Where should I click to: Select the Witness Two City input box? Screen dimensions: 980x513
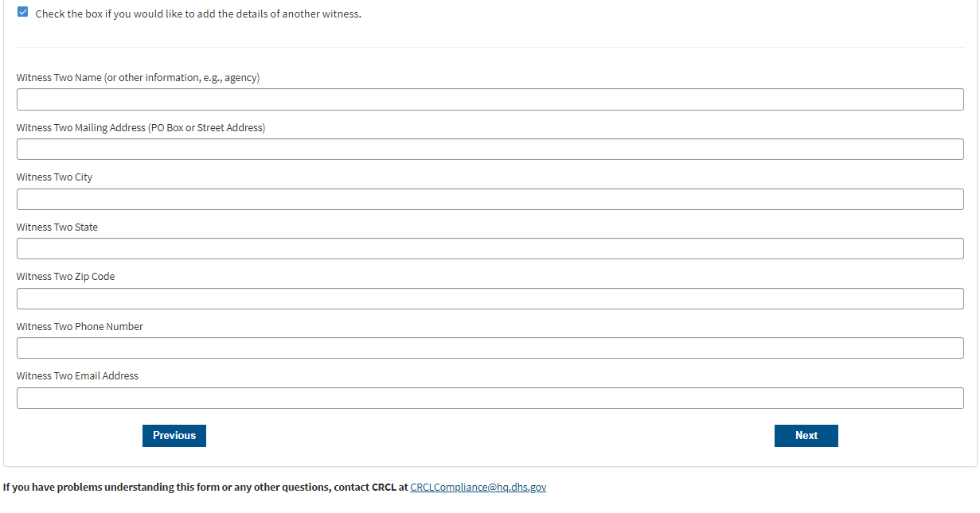(490, 199)
